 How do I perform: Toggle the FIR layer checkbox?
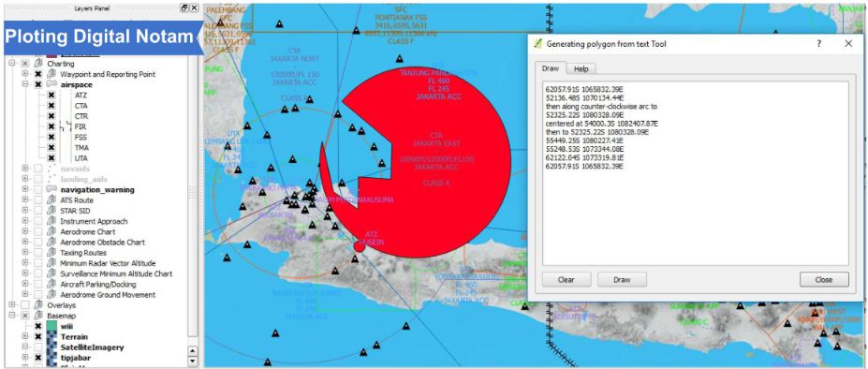pyautogui.click(x=51, y=126)
